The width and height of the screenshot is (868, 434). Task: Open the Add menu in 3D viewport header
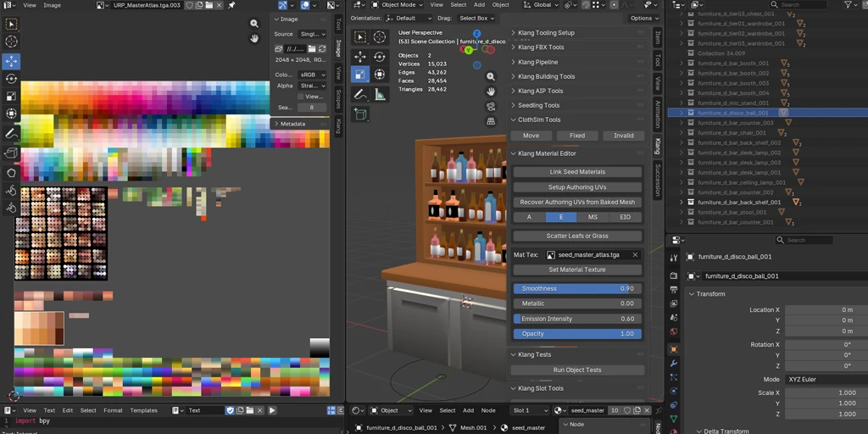click(480, 4)
